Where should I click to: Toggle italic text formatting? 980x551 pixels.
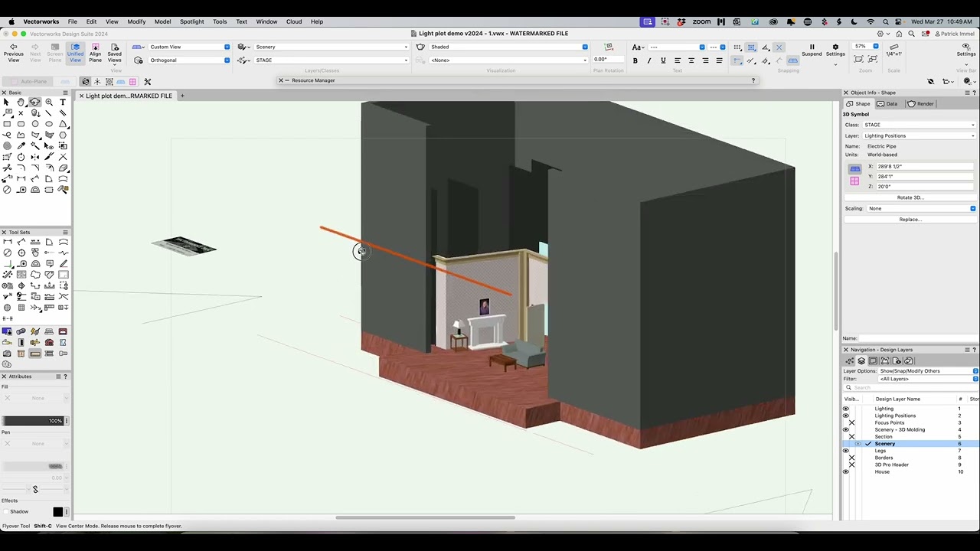(x=649, y=60)
